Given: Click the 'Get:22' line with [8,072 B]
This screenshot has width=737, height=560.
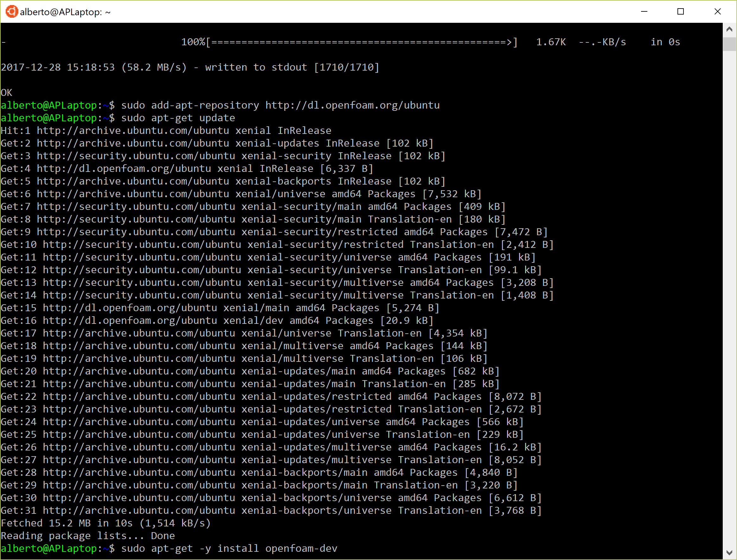Looking at the screenshot, I should tap(271, 397).
